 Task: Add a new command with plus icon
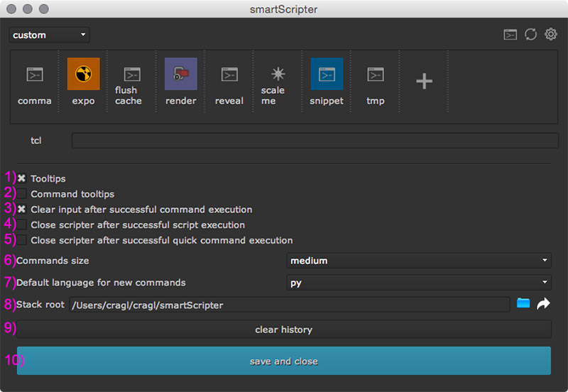[x=424, y=82]
